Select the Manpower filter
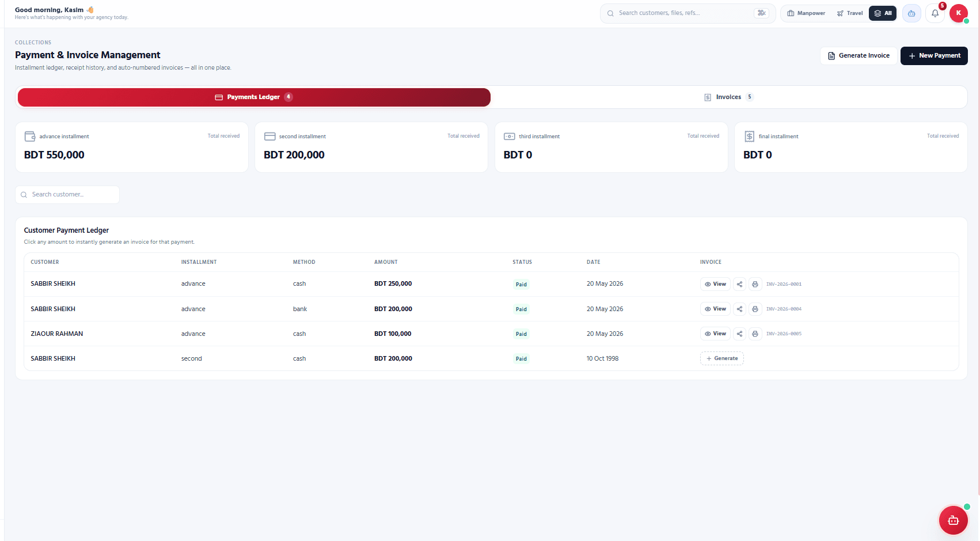 pyautogui.click(x=806, y=13)
